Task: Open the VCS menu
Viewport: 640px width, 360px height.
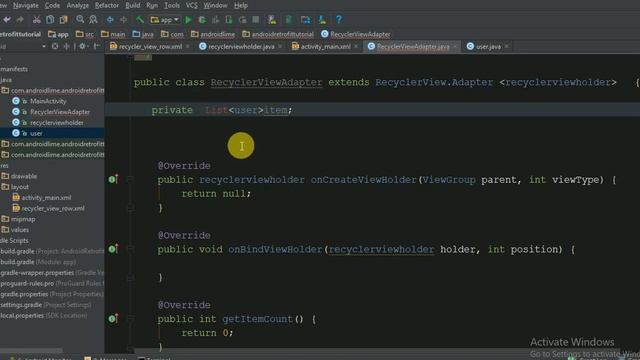Action: 191,6
